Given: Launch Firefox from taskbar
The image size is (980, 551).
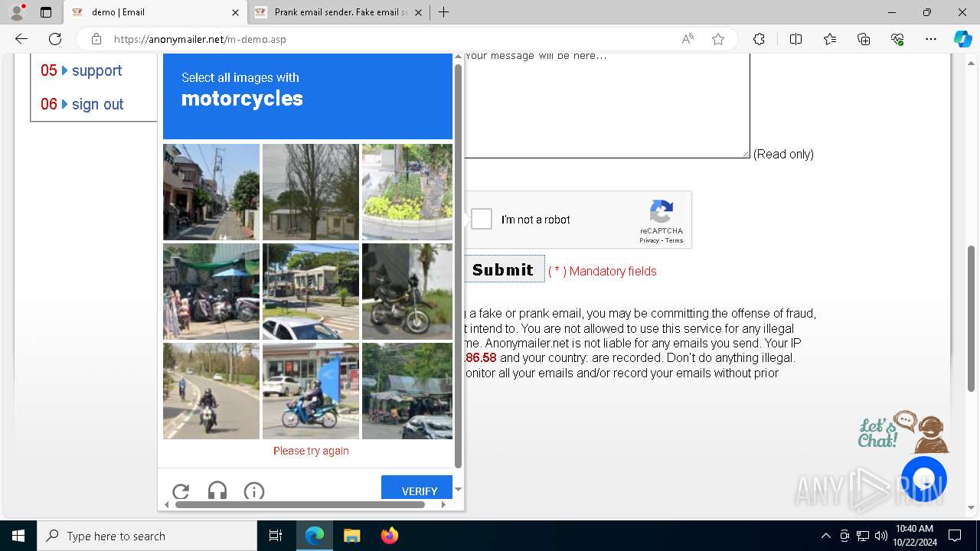Looking at the screenshot, I should pos(389,536).
